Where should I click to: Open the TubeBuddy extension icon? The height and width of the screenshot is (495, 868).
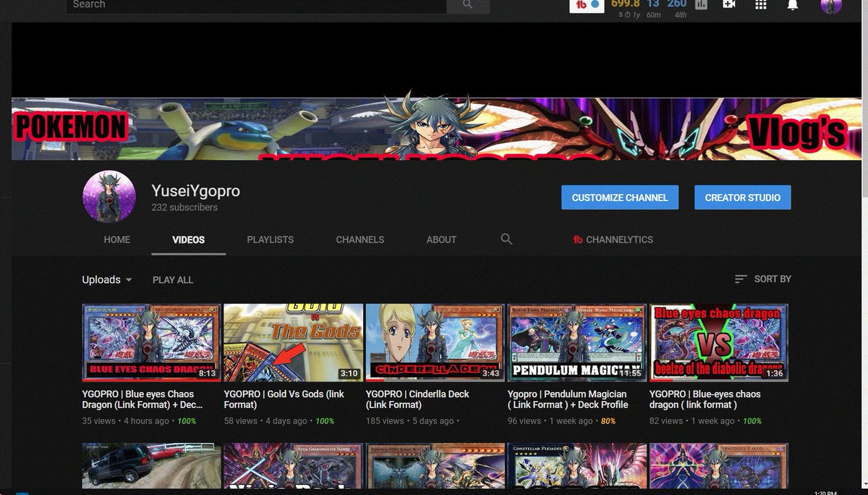(586, 5)
